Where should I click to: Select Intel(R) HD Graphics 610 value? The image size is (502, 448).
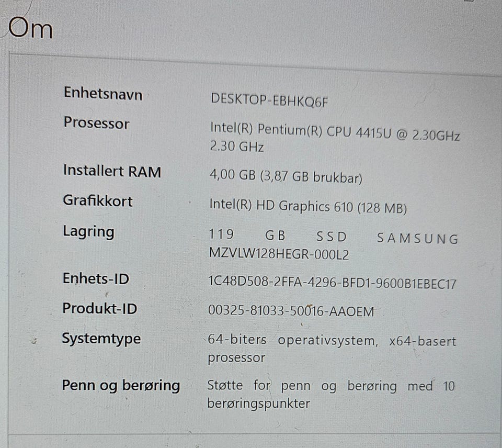pyautogui.click(x=308, y=206)
